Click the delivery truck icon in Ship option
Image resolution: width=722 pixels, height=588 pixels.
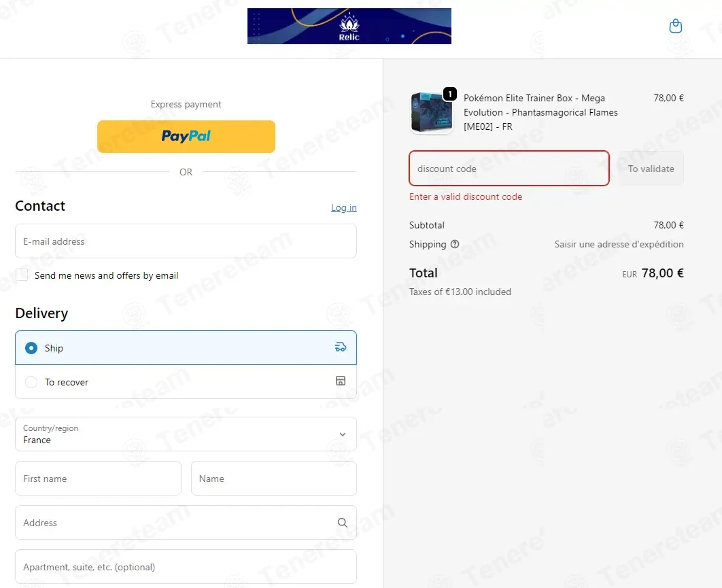pos(341,347)
